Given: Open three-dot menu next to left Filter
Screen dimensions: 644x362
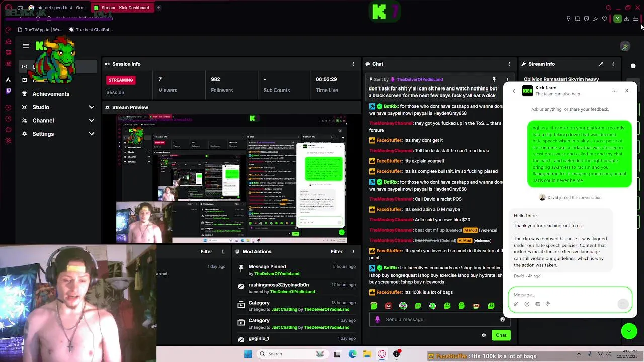Looking at the screenshot, I should 223,252.
